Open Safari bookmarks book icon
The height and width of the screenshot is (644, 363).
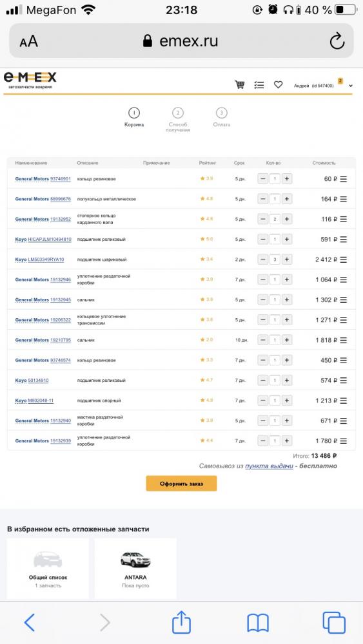pos(258,623)
